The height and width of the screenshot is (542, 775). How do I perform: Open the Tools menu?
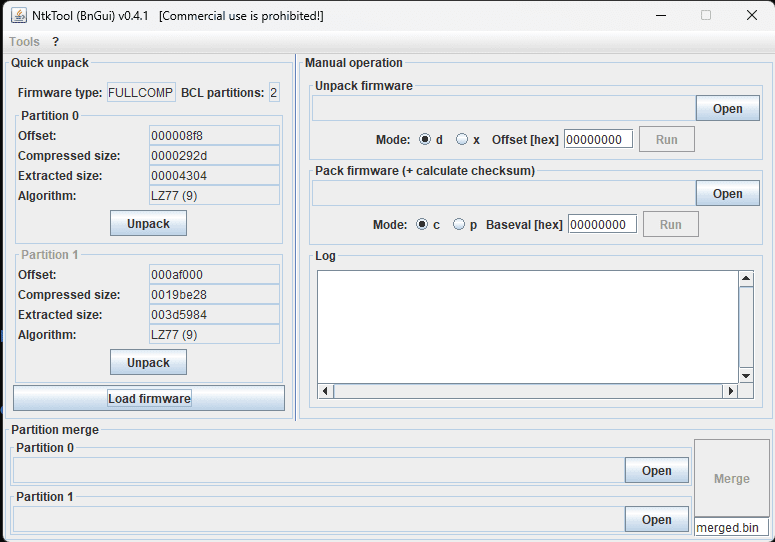point(24,42)
